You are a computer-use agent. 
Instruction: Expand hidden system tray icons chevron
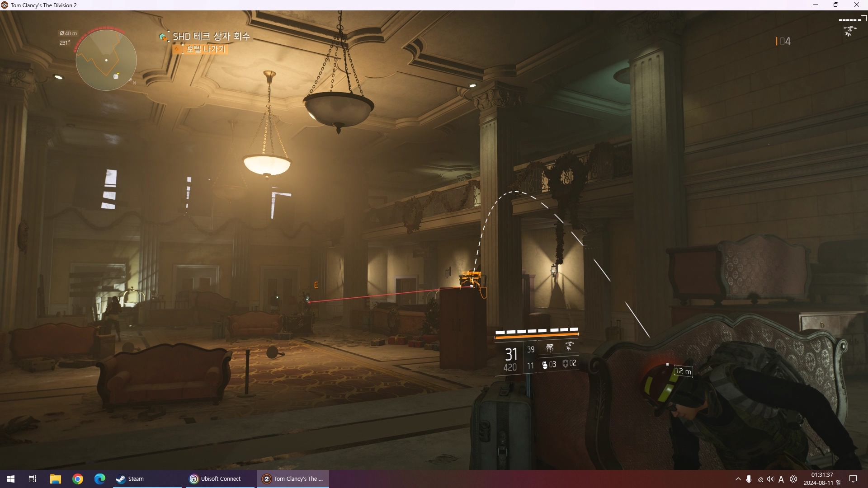[738, 479]
